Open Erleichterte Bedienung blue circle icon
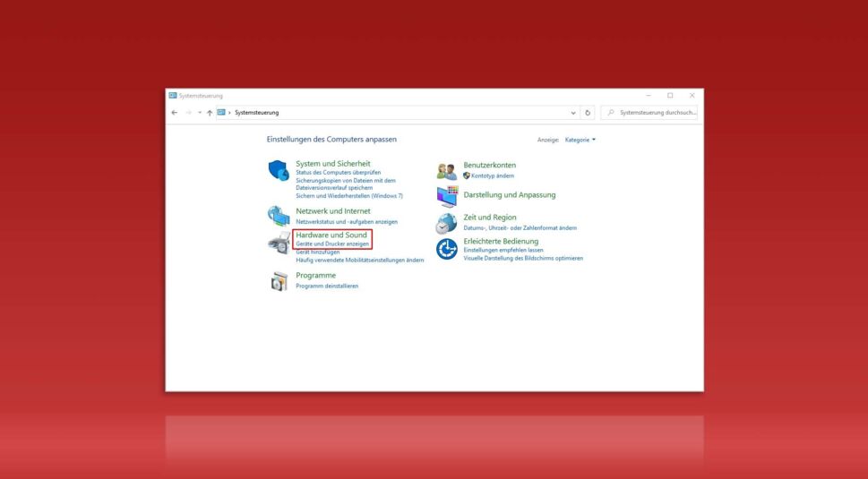This screenshot has width=868, height=479. pyautogui.click(x=447, y=249)
